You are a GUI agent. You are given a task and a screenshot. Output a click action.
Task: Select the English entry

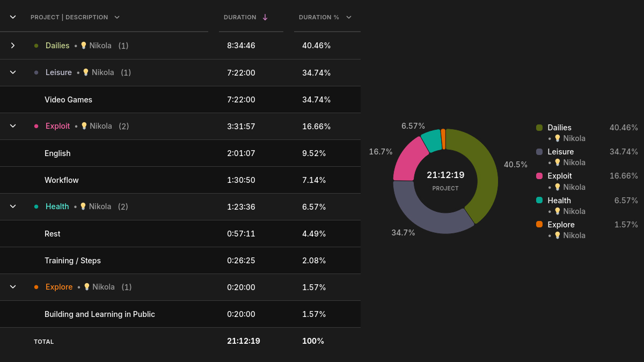tap(57, 153)
